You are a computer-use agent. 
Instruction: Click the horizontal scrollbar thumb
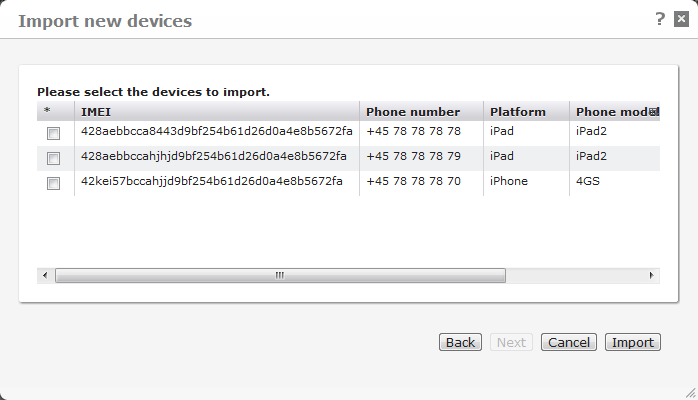[280, 275]
